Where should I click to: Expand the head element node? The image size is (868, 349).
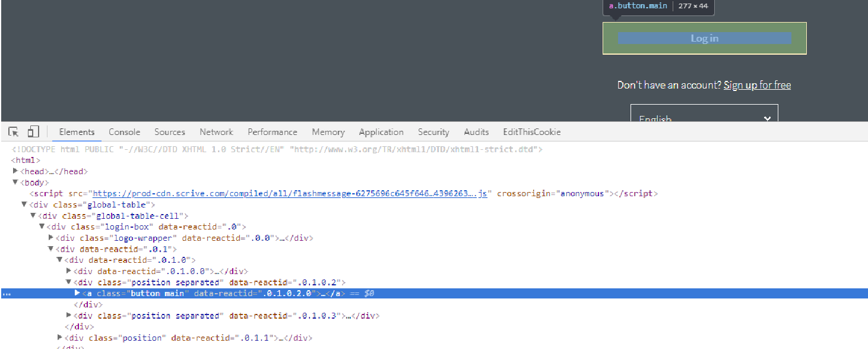pos(15,171)
